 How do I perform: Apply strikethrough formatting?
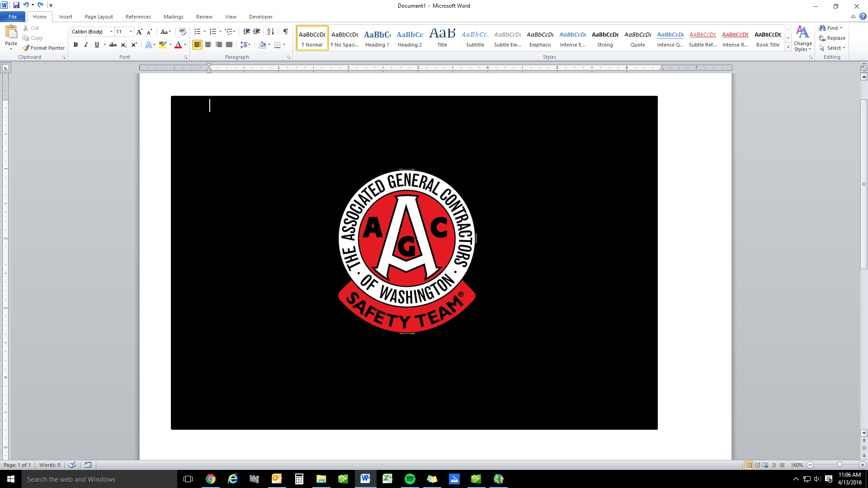coord(113,45)
